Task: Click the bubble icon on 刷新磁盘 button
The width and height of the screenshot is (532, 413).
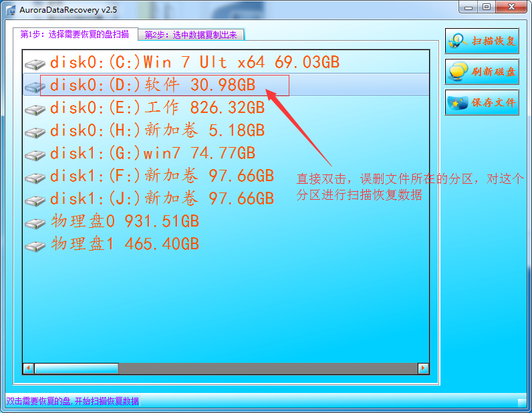Action: coord(458,72)
